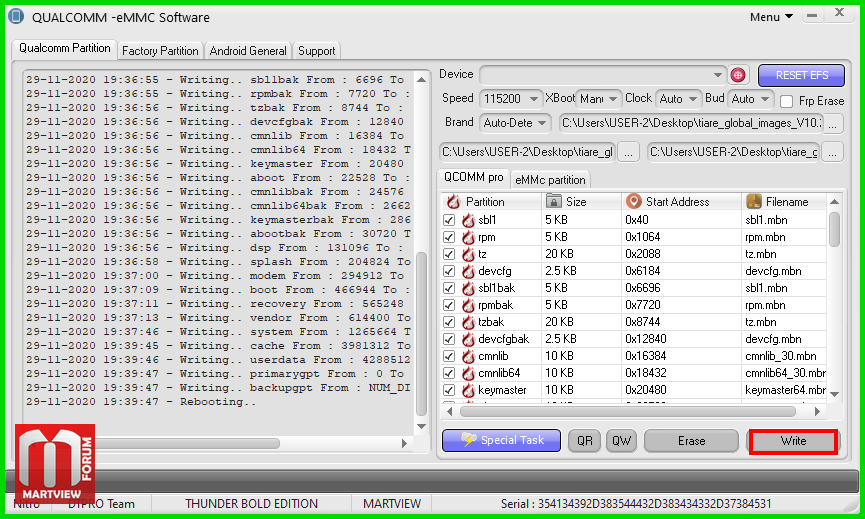Open the Menu dropdown in title bar
865x519 pixels.
coord(771,17)
